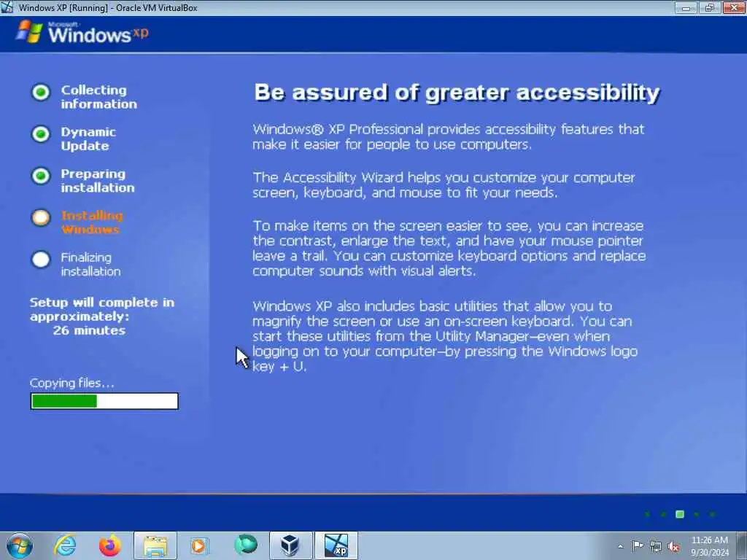Click the Installing Windows step bullet
This screenshot has width=747, height=560.
[x=41, y=218]
